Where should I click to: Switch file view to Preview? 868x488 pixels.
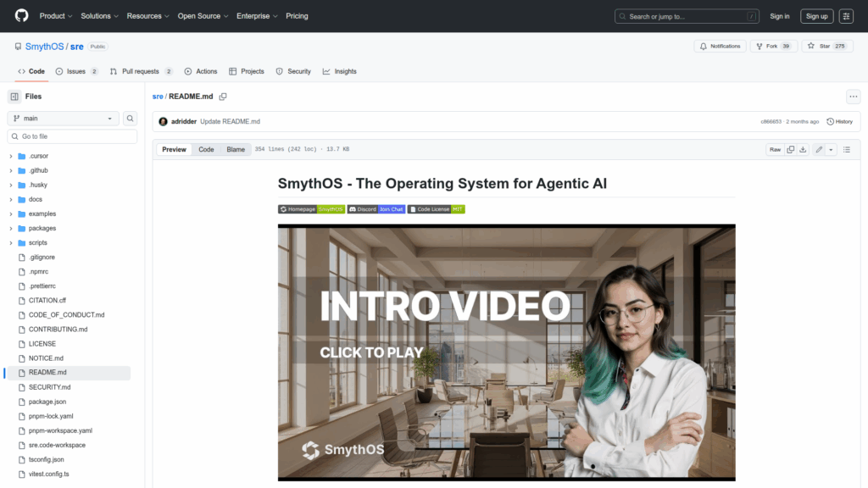tap(174, 149)
